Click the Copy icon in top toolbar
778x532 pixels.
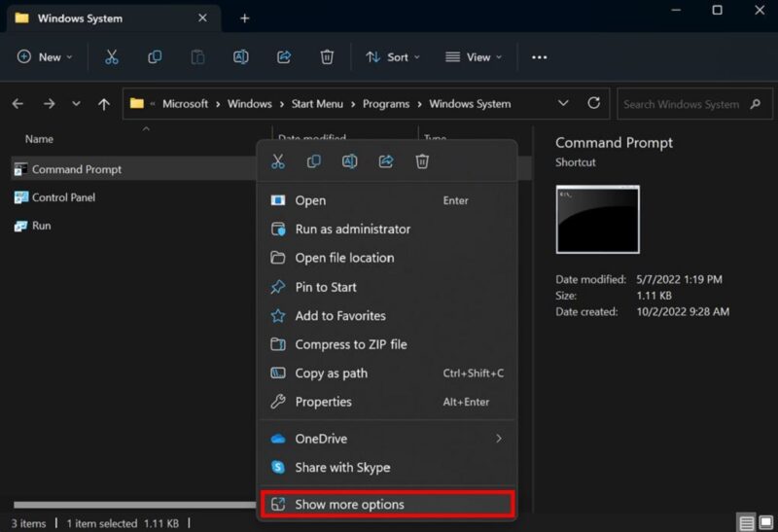pyautogui.click(x=155, y=57)
